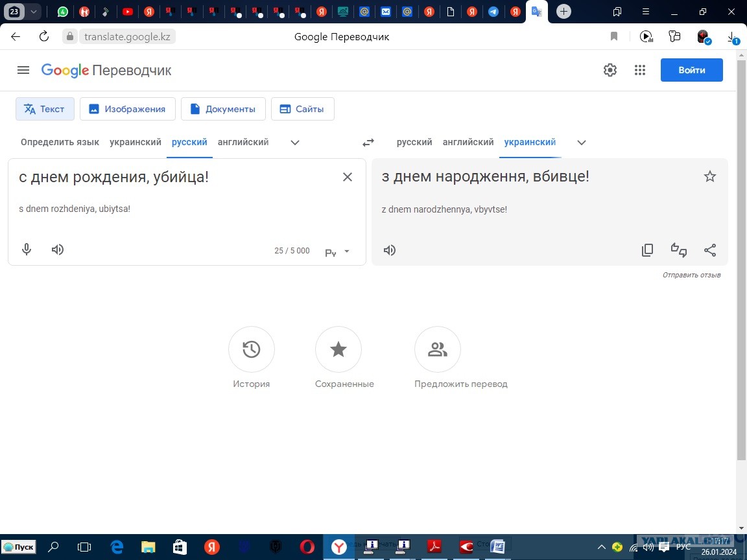Share the translation
This screenshot has width=747, height=560.
click(x=710, y=250)
